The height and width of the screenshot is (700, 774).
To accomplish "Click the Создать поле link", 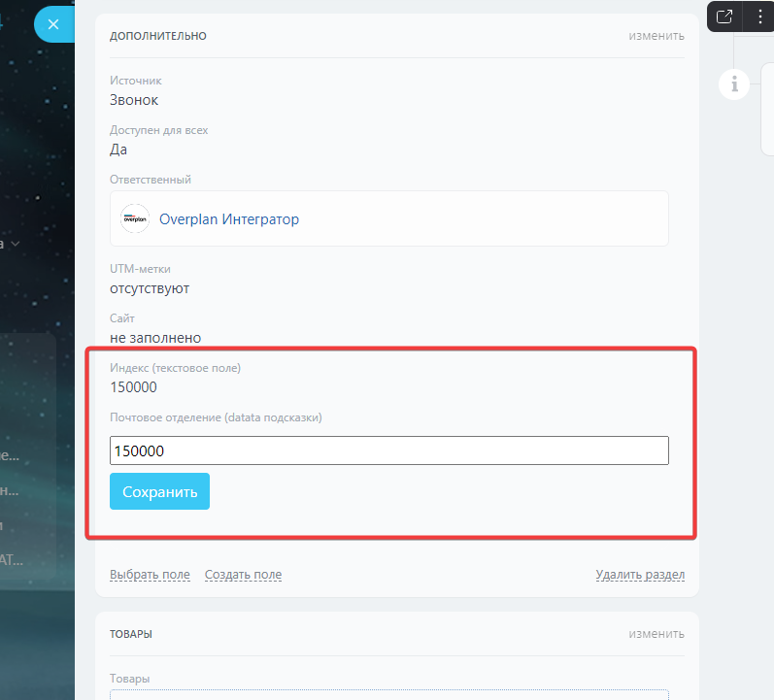I will pyautogui.click(x=243, y=575).
